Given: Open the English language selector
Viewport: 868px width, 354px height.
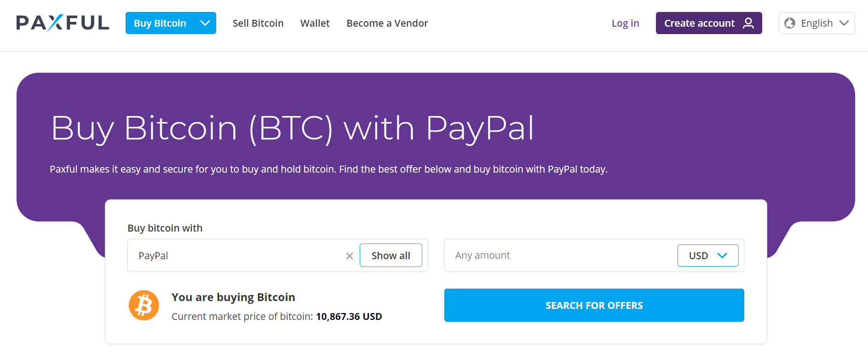Looking at the screenshot, I should (816, 23).
